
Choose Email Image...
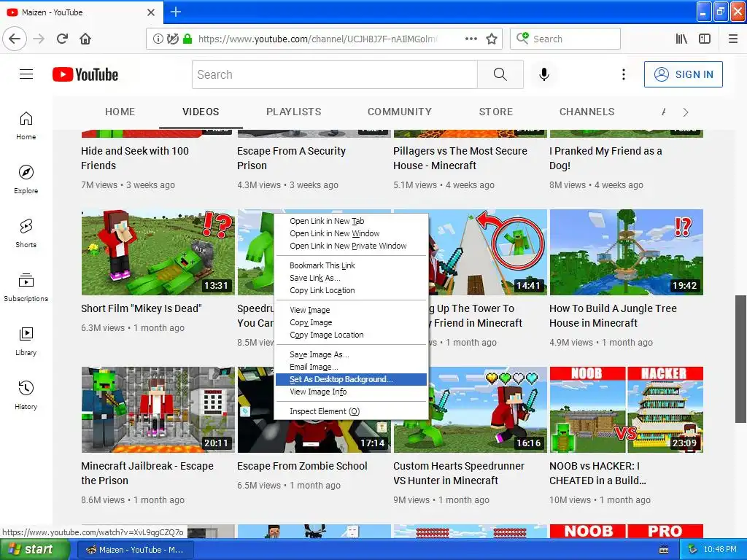pyautogui.click(x=351, y=367)
